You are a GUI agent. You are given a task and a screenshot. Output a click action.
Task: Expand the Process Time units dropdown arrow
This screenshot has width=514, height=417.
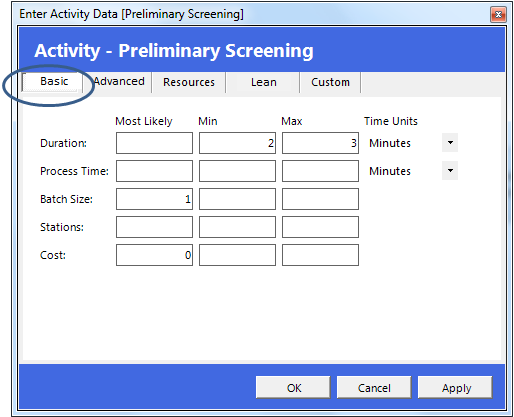(450, 171)
